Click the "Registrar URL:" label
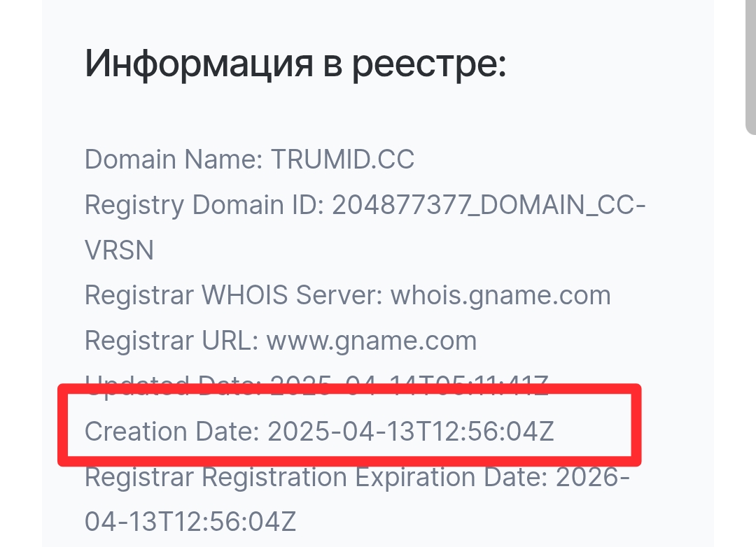Viewport: 756px width, 547px height. [171, 341]
